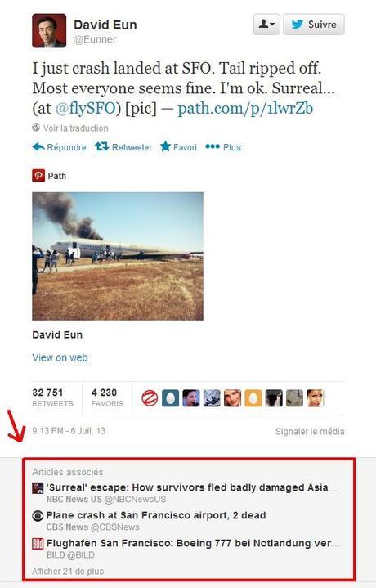376x588 pixels.
Task: Click the View on web link
Action: pyautogui.click(x=60, y=357)
